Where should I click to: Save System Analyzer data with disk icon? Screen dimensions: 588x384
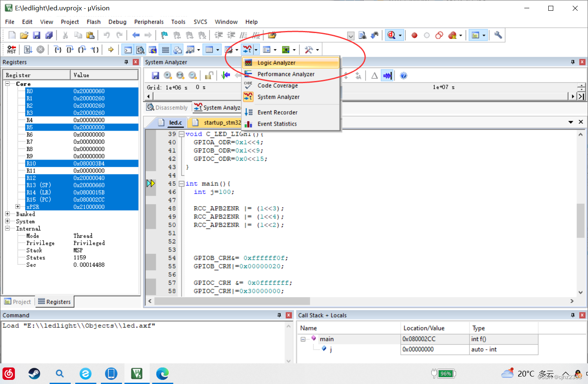(155, 76)
